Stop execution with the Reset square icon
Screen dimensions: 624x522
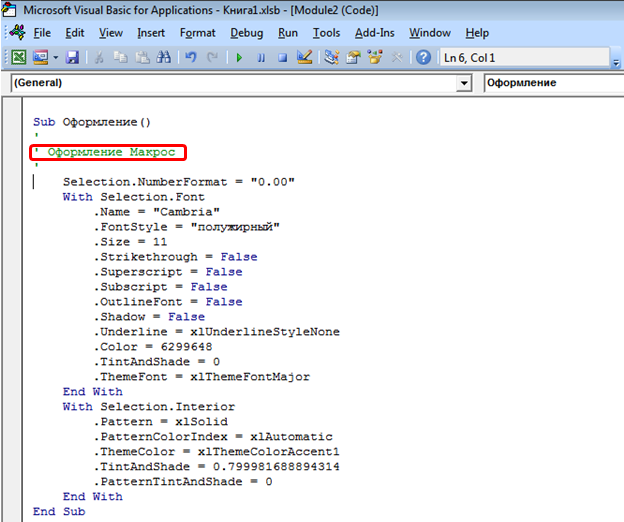(x=282, y=58)
